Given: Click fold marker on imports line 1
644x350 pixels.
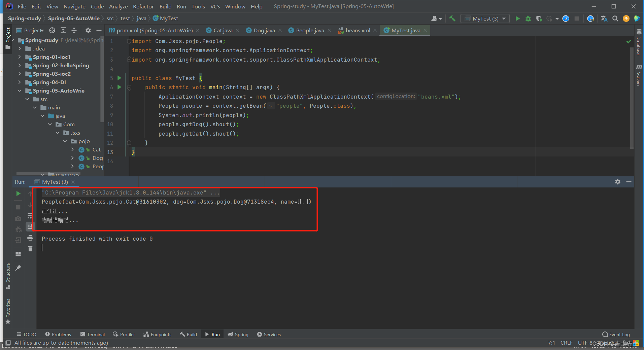Looking at the screenshot, I should coord(129,41).
